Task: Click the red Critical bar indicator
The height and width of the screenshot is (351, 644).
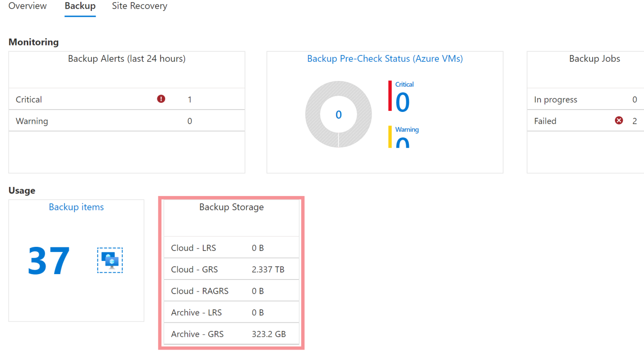Action: 390,95
